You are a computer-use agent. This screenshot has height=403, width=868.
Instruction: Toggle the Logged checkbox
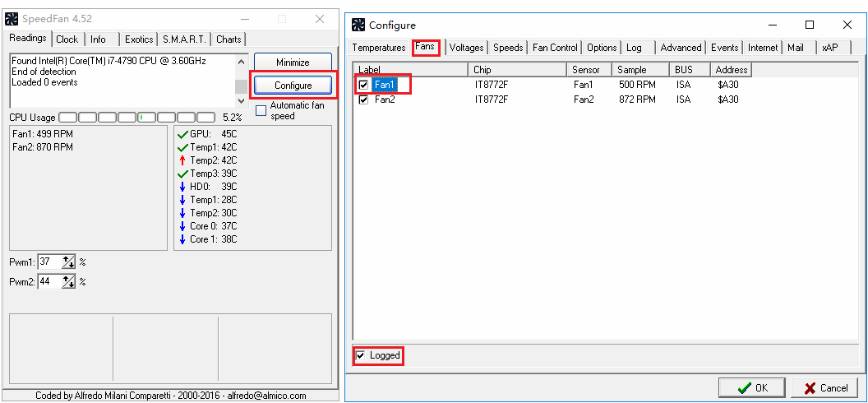tap(361, 355)
